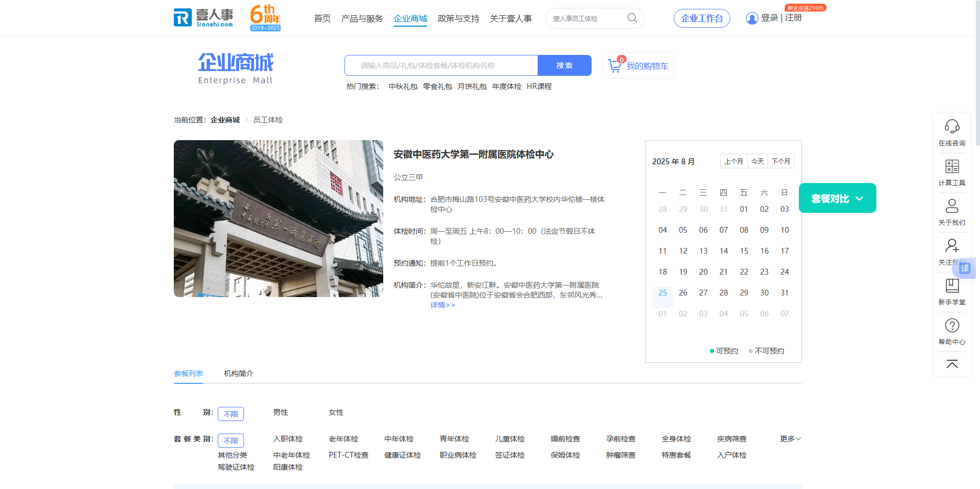Jump to 今天 in calendar
Image resolution: width=980 pixels, height=489 pixels.
(x=758, y=161)
